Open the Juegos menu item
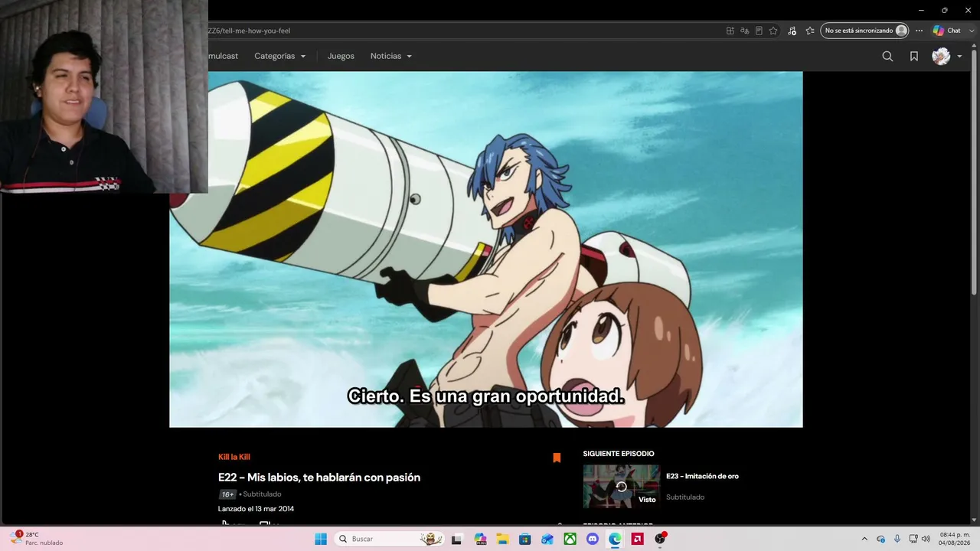Image resolution: width=980 pixels, height=551 pixels. (341, 56)
